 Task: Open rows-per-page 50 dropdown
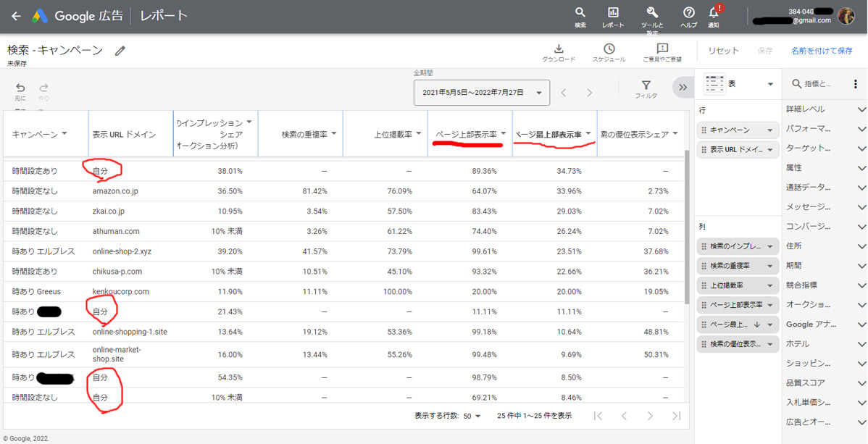(472, 416)
